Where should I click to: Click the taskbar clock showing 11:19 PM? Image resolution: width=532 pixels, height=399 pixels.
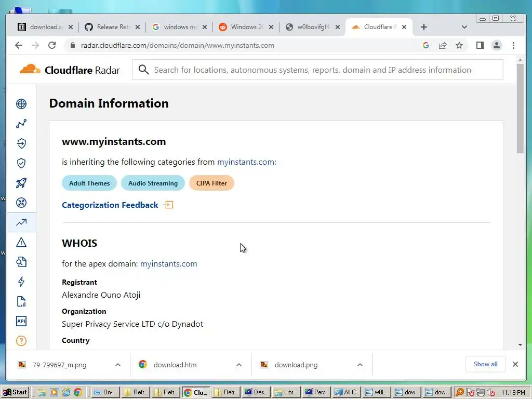pyautogui.click(x=513, y=392)
